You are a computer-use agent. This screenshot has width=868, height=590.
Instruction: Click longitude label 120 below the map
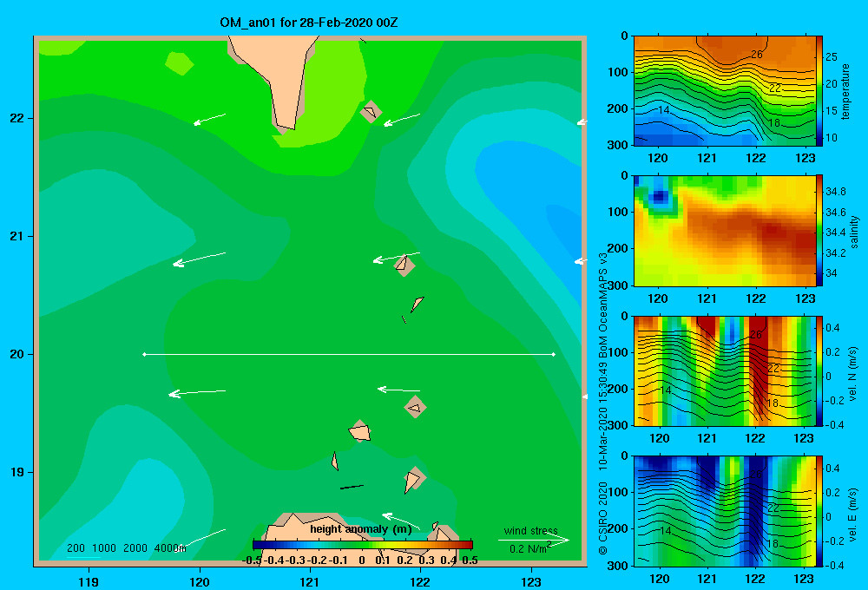200,581
